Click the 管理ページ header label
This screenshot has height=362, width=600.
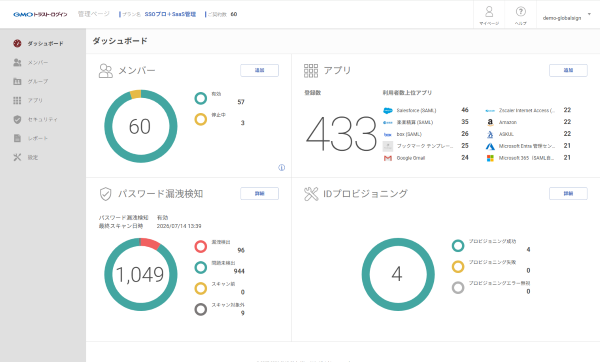[94, 14]
